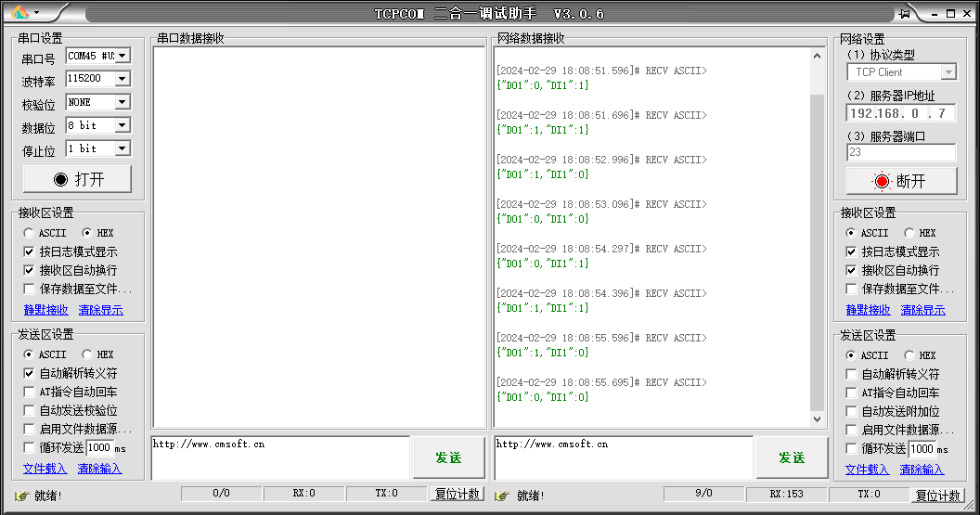The width and height of the screenshot is (980, 515).
Task: Select ASCII in serial 接收区设置
Action: [28, 233]
